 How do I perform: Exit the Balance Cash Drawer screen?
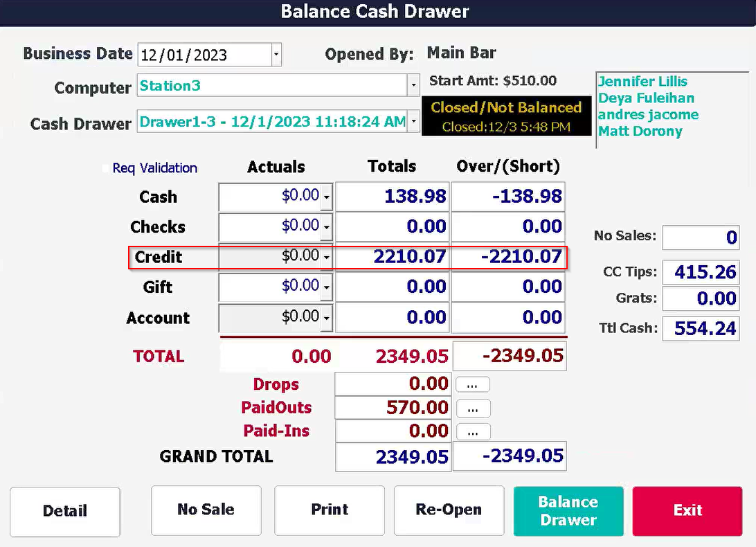point(687,511)
